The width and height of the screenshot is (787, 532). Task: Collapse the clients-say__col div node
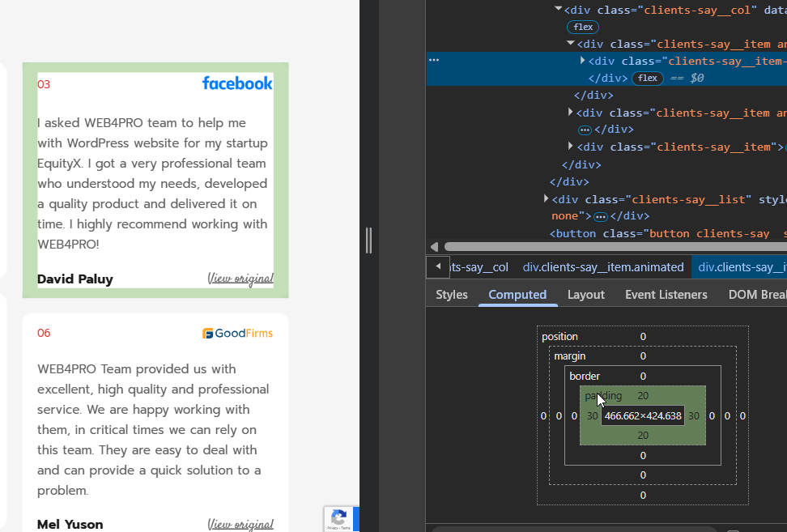[558, 9]
